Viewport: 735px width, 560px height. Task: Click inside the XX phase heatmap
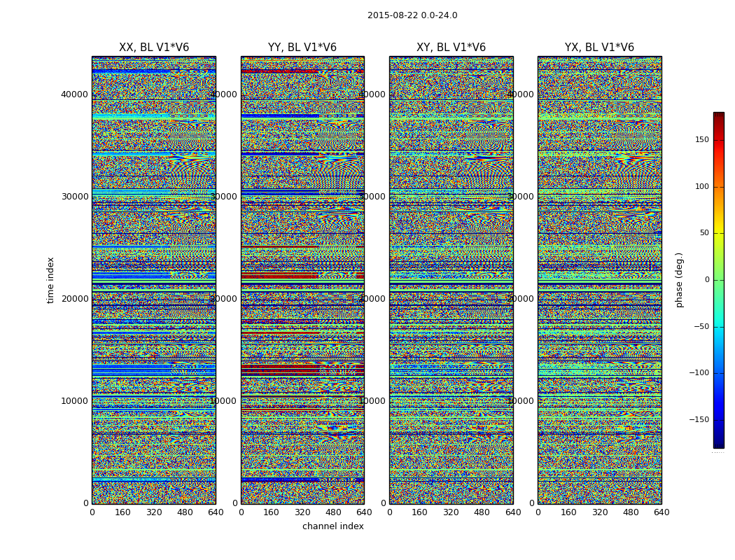[x=154, y=280]
